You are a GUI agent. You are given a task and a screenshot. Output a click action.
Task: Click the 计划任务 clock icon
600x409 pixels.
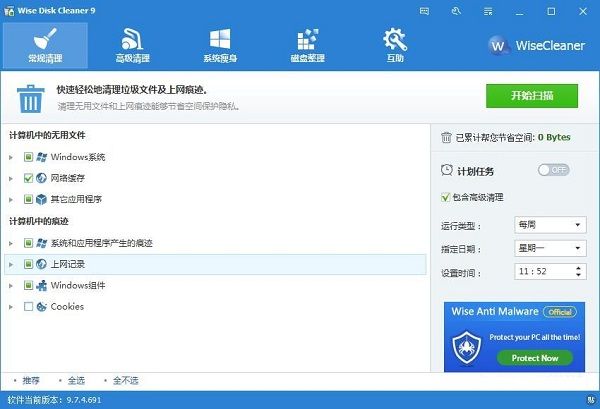(447, 170)
